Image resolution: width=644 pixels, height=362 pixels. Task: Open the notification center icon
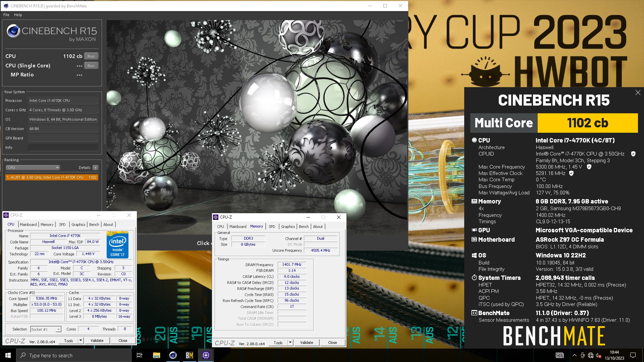pyautogui.click(x=633, y=355)
